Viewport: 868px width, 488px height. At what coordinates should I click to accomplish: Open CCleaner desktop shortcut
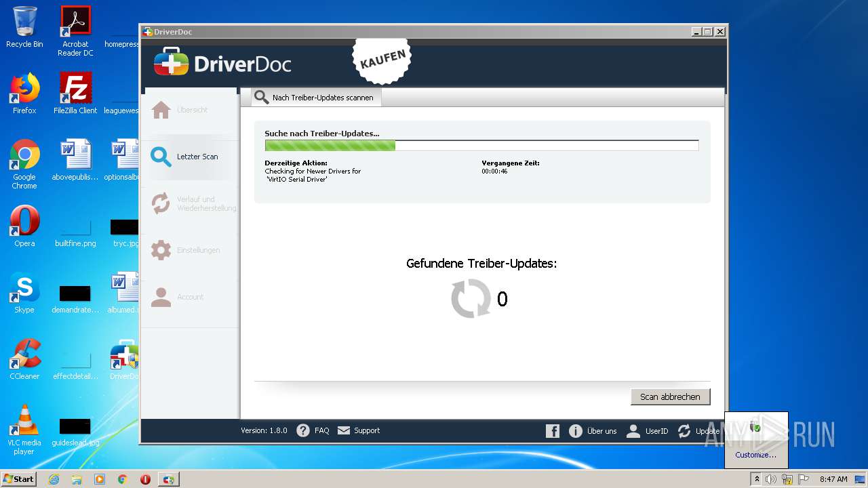[24, 359]
